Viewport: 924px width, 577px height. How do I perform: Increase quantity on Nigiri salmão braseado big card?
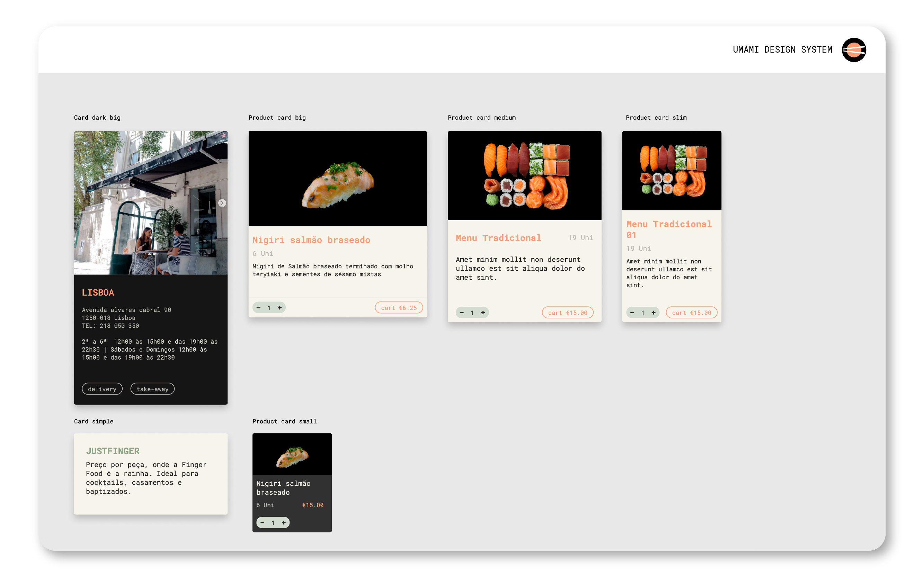pos(279,308)
